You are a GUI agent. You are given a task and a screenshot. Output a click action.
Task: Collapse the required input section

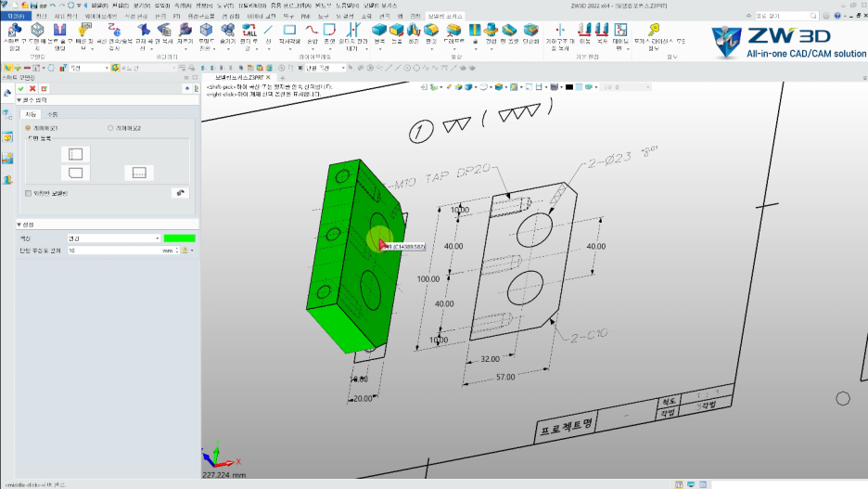click(19, 100)
